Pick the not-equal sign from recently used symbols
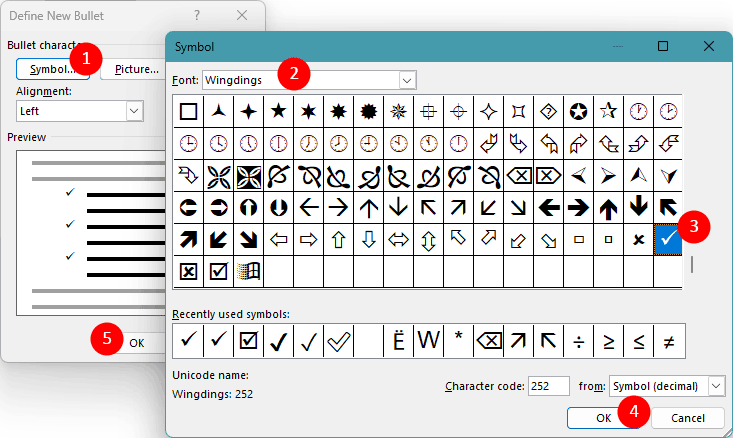 668,341
